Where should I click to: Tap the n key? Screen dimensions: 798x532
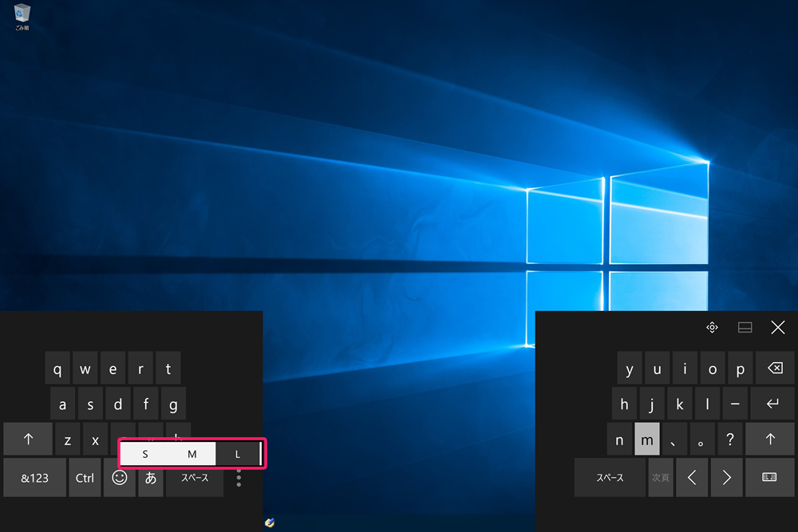(619, 439)
